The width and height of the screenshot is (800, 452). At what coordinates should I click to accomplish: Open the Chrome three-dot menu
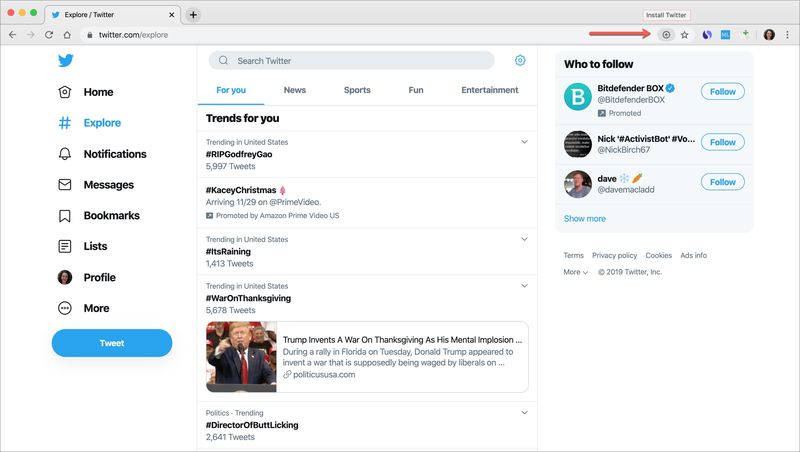pyautogui.click(x=787, y=35)
